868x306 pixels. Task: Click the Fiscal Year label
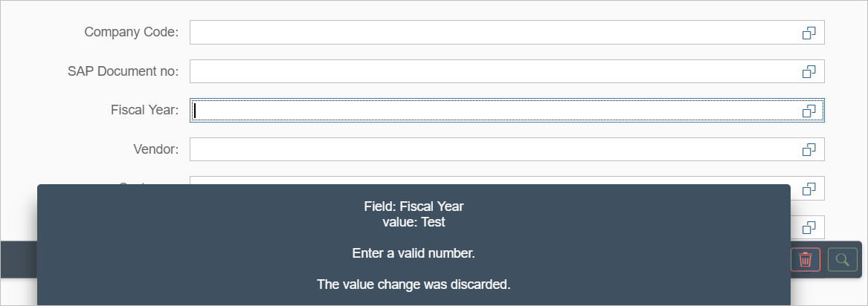click(x=144, y=110)
